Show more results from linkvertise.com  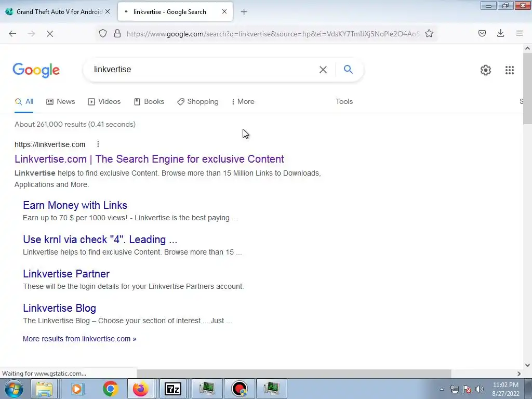79,339
